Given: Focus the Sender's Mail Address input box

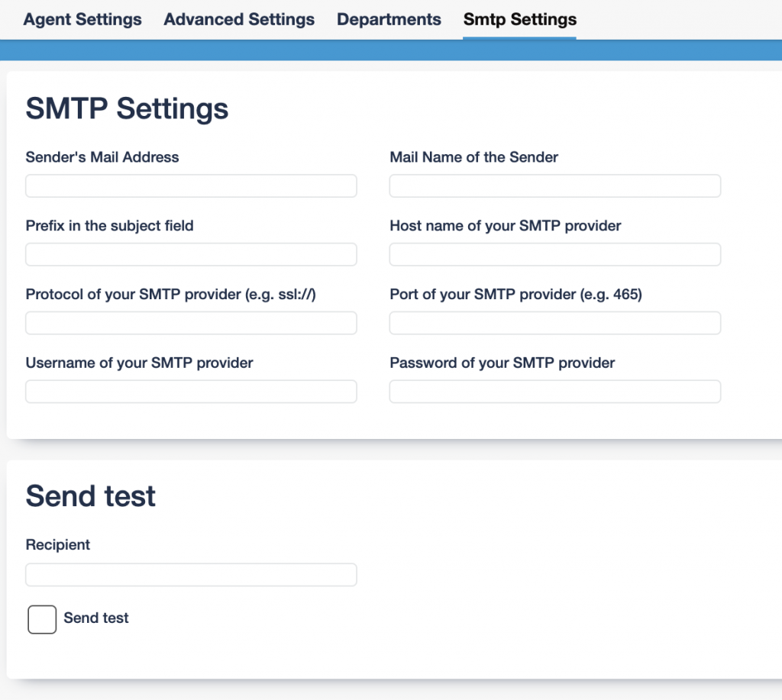Looking at the screenshot, I should pos(191,186).
